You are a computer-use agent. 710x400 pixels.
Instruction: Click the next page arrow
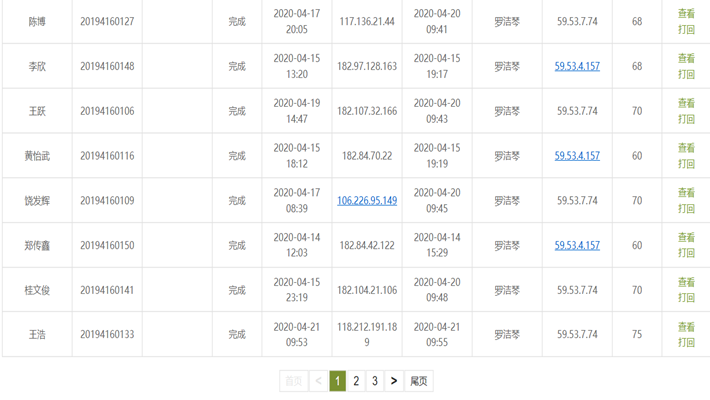coord(394,381)
